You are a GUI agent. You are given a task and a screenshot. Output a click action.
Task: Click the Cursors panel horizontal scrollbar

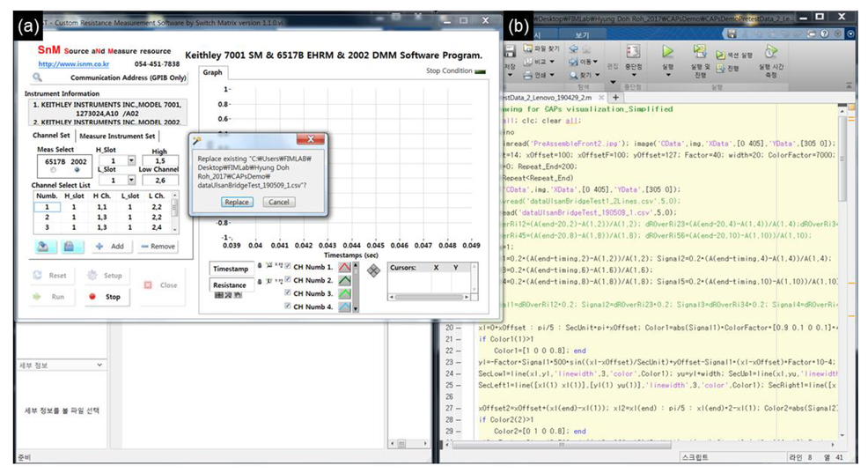tap(429, 297)
